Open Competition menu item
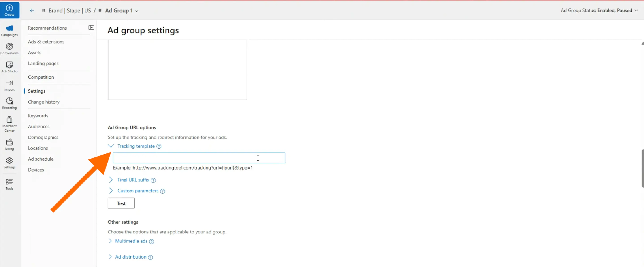This screenshot has height=267, width=644. pyautogui.click(x=41, y=77)
